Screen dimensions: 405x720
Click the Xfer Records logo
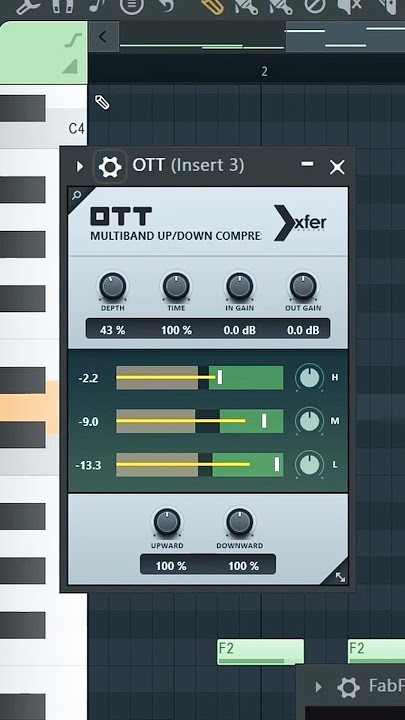point(301,223)
